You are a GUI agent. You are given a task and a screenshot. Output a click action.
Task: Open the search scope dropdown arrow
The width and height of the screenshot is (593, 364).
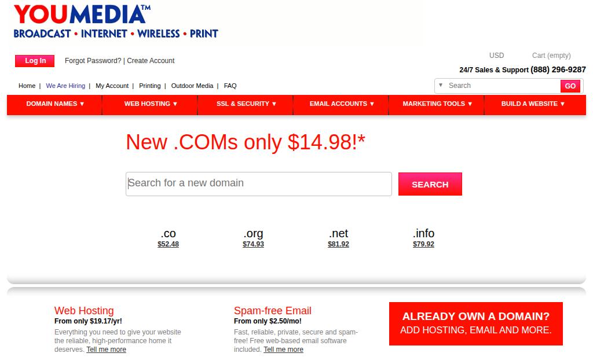click(441, 86)
